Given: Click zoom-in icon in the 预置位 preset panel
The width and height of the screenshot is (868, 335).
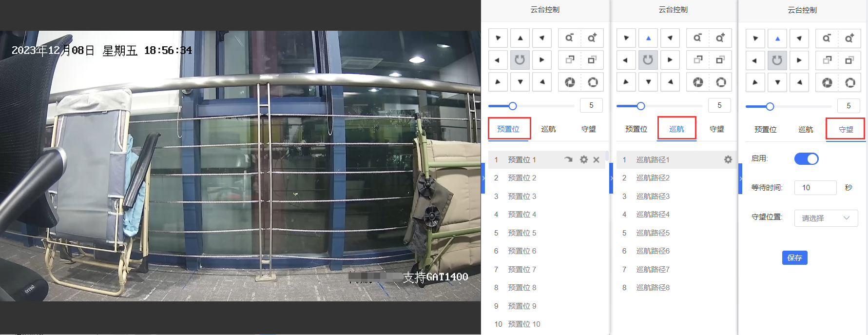Looking at the screenshot, I should (x=592, y=38).
